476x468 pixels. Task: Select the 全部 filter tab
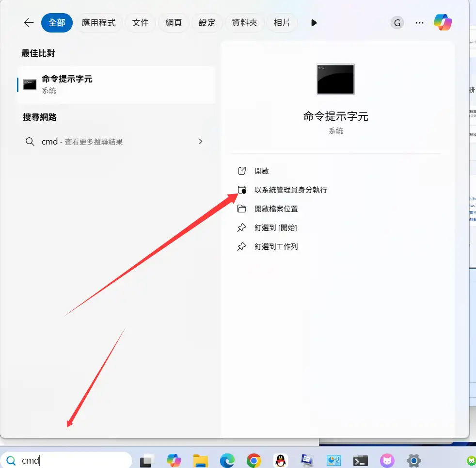[x=57, y=23]
